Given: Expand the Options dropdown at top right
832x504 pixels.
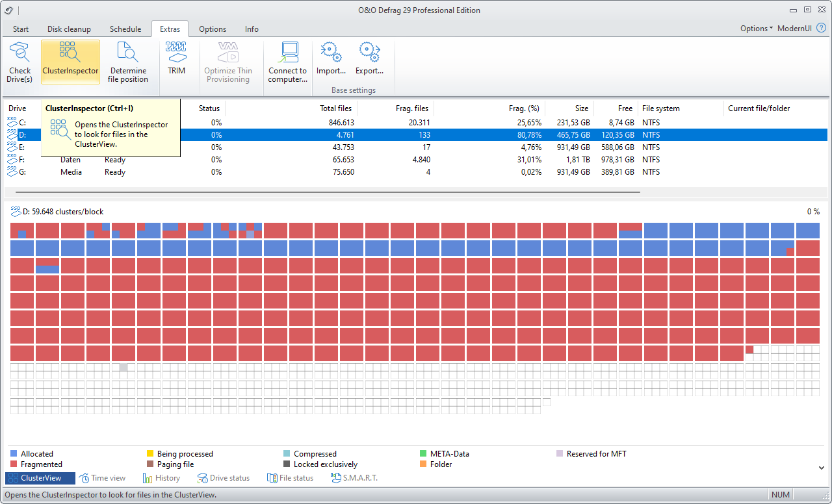Looking at the screenshot, I should (x=757, y=29).
